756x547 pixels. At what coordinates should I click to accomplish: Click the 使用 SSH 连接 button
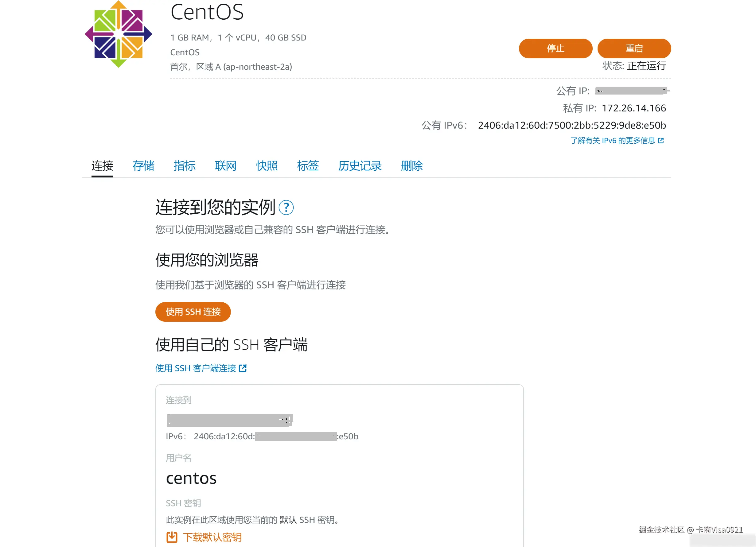click(x=193, y=312)
